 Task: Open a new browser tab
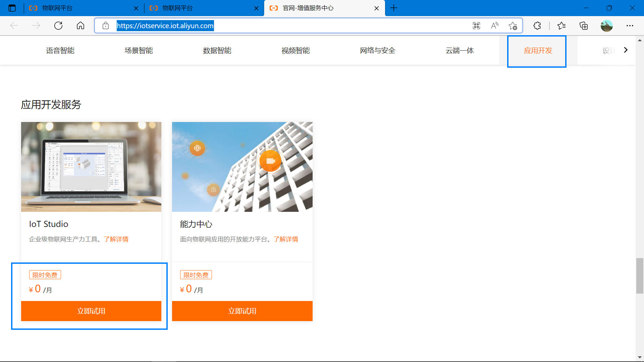pyautogui.click(x=394, y=8)
